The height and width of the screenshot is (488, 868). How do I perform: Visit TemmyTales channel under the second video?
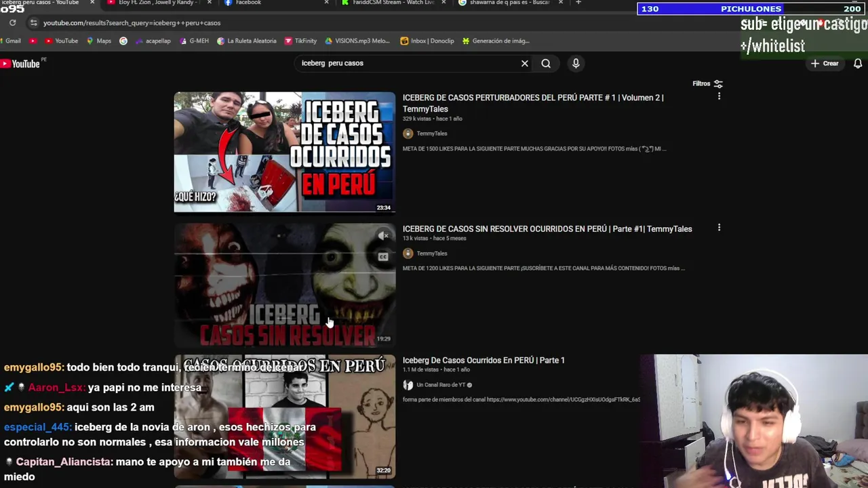432,253
